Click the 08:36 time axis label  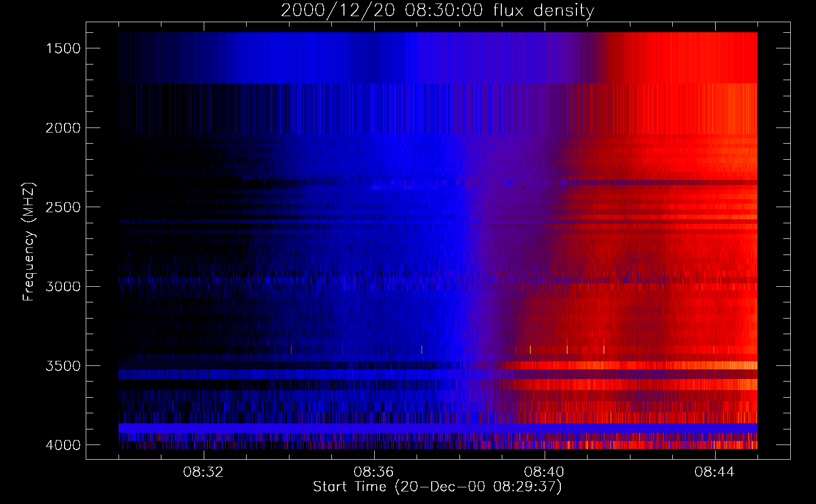pyautogui.click(x=374, y=473)
